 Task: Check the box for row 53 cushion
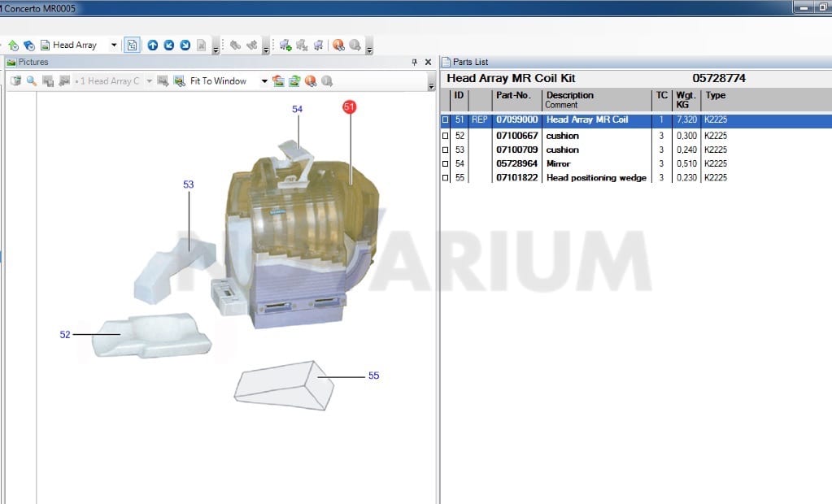click(446, 150)
